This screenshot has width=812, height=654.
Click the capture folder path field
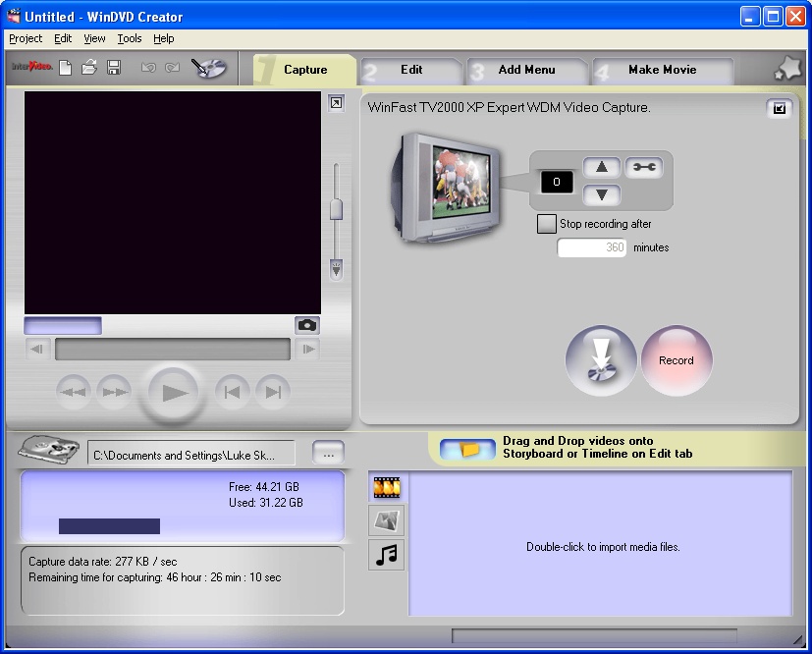(191, 454)
